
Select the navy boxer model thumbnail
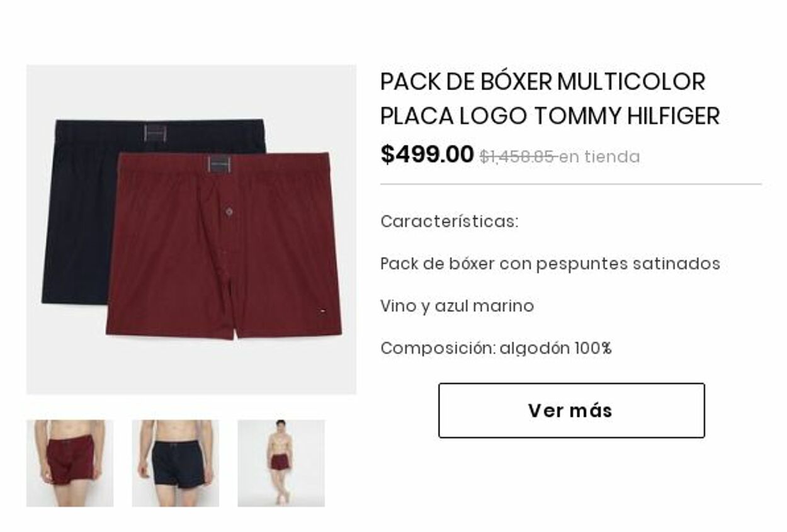click(x=175, y=463)
